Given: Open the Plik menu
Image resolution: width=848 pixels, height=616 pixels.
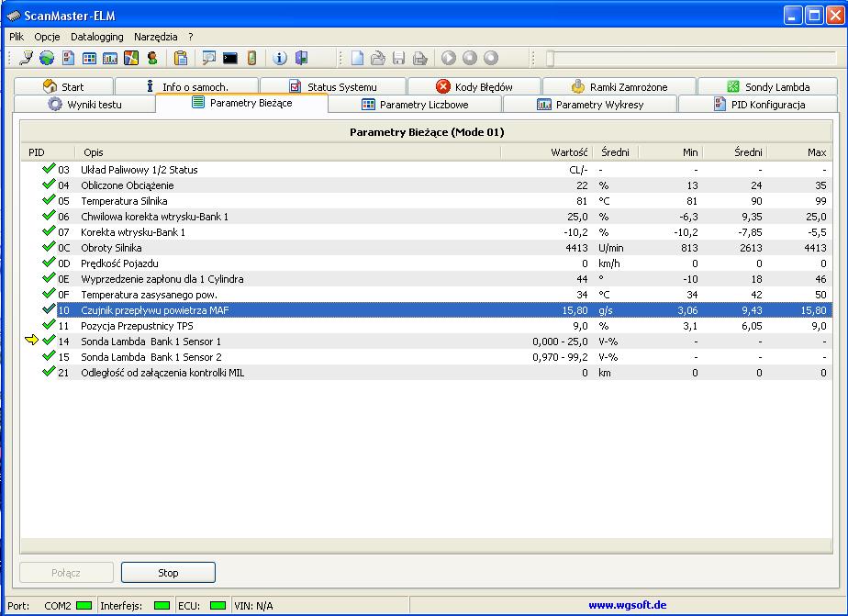Looking at the screenshot, I should 17,37.
